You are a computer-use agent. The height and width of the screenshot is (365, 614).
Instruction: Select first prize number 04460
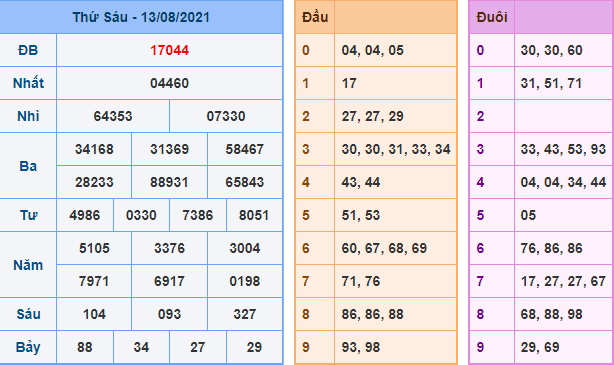(x=170, y=83)
